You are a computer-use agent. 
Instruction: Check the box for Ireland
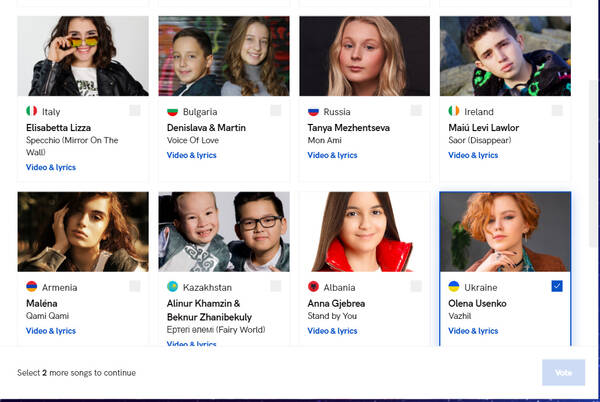pos(557,111)
